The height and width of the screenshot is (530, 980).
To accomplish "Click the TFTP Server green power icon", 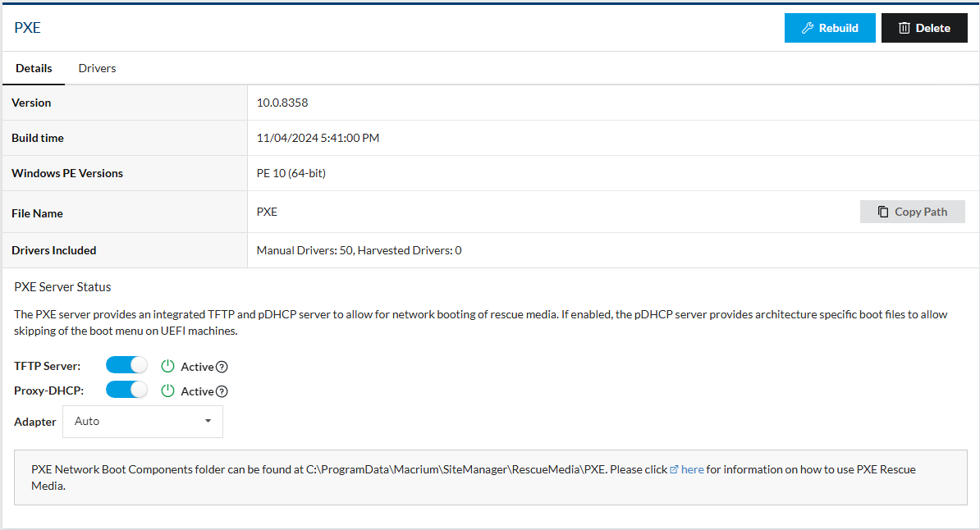I will click(167, 366).
